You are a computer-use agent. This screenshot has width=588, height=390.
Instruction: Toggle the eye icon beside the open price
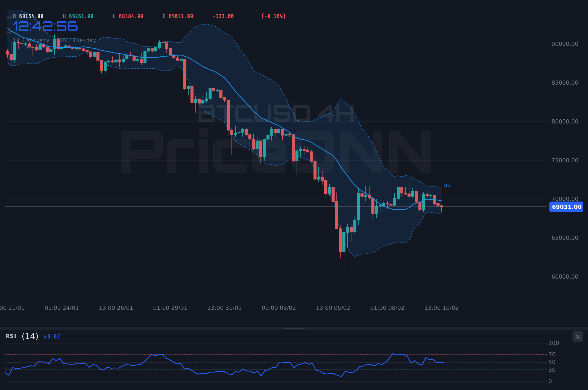9,17
